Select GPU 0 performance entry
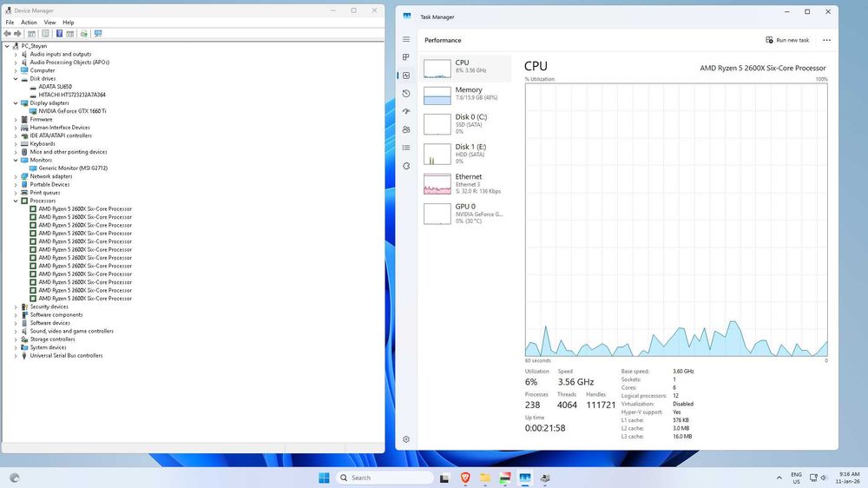 (465, 214)
